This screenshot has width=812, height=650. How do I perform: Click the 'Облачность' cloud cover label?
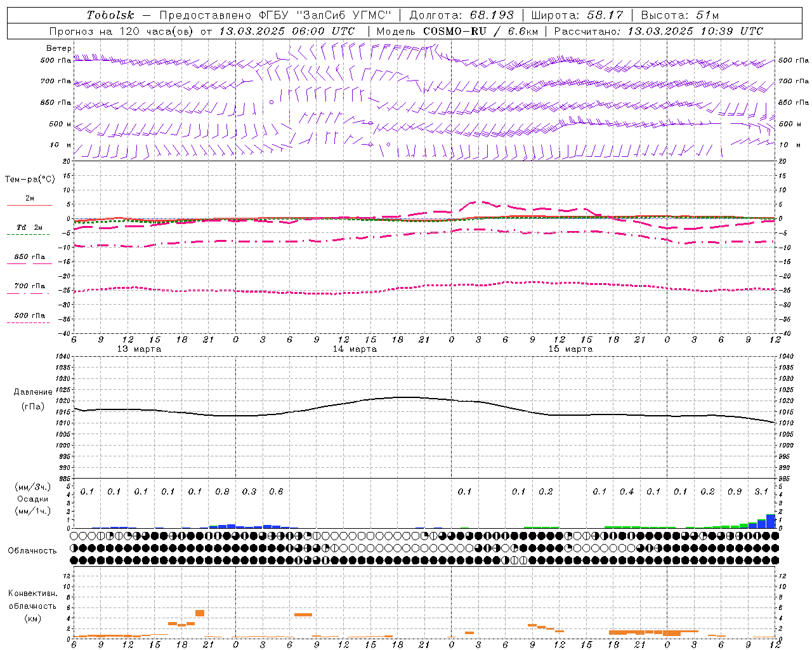(32, 550)
